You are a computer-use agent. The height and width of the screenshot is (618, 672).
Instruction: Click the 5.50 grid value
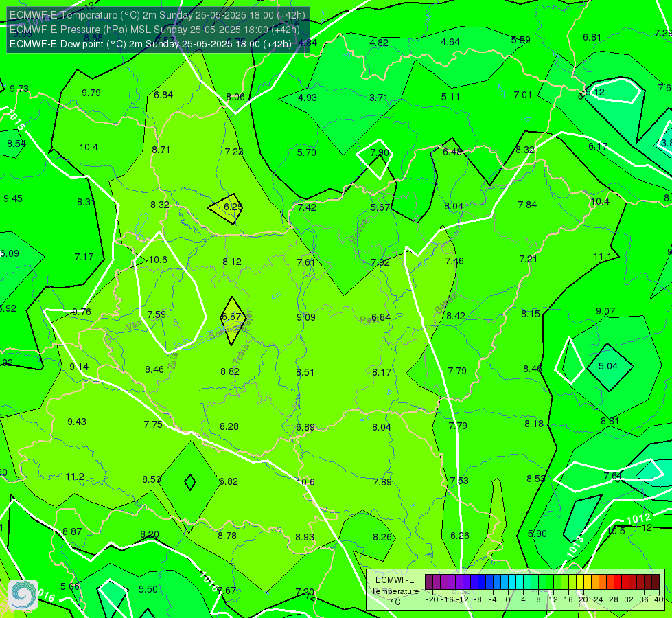point(148,589)
